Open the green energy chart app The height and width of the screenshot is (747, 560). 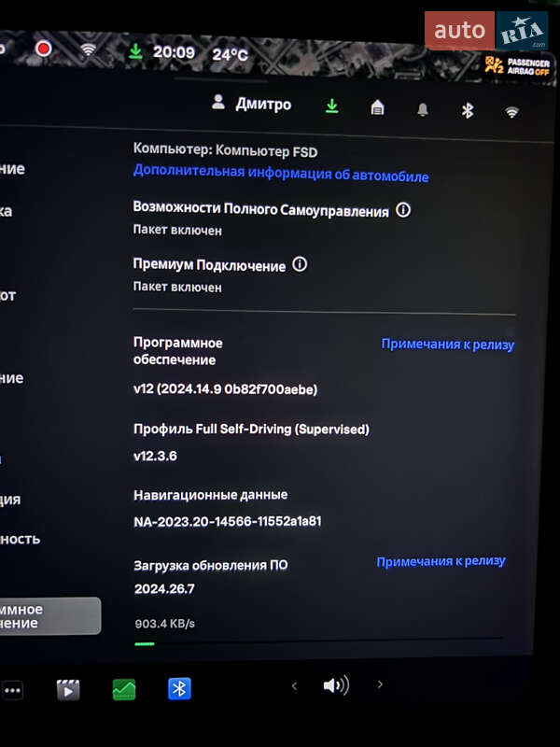tap(124, 689)
